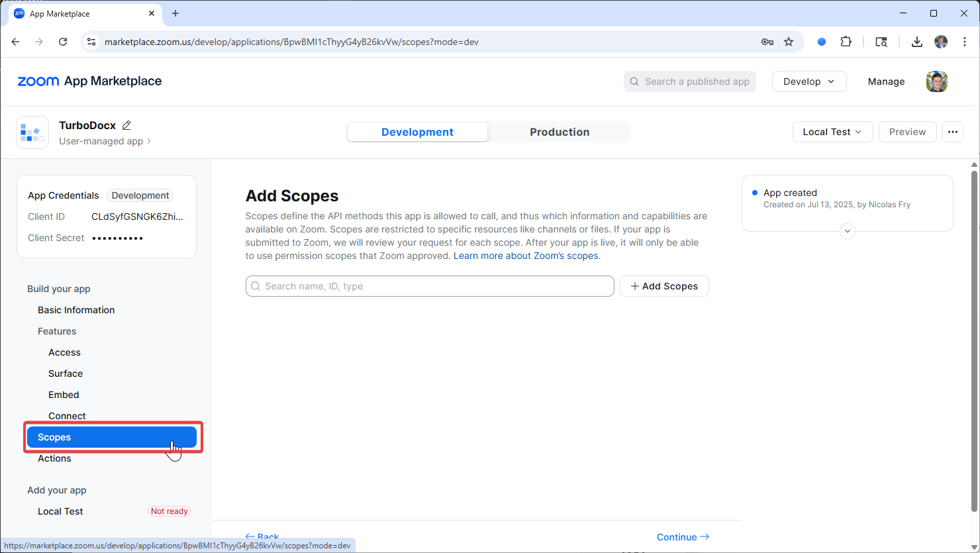Open the Develop dropdown
The image size is (980, 553).
pos(809,81)
